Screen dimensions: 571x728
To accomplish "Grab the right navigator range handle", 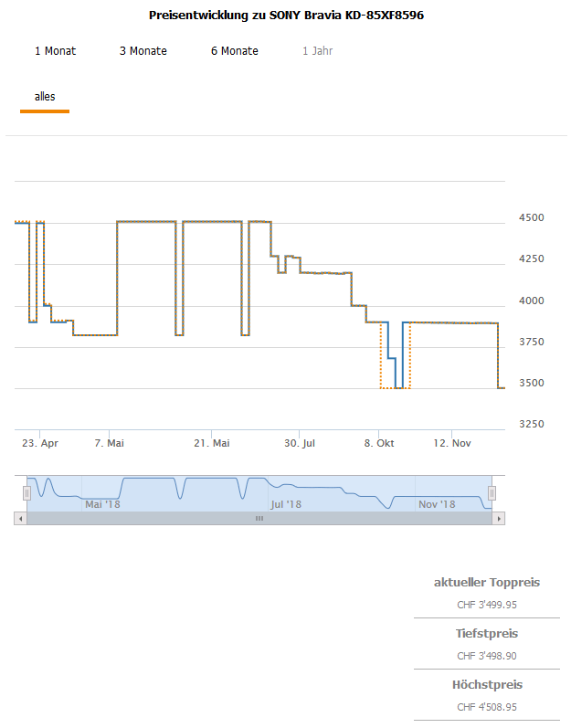I will point(492,493).
